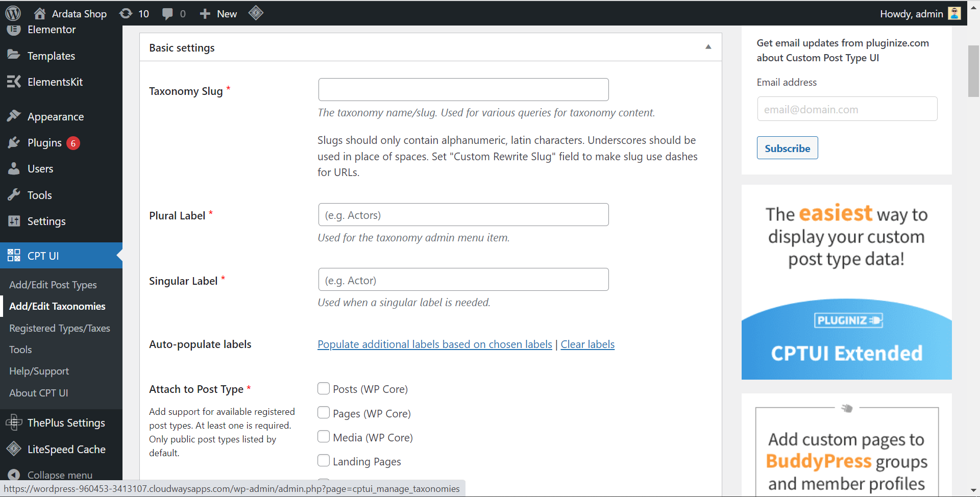Open the New content menu
This screenshot has height=497, width=980.
click(217, 13)
